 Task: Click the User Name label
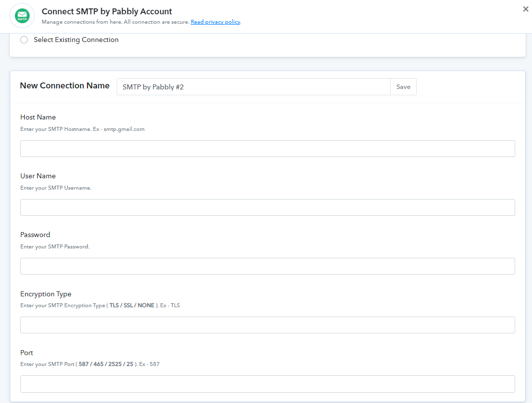pos(38,176)
